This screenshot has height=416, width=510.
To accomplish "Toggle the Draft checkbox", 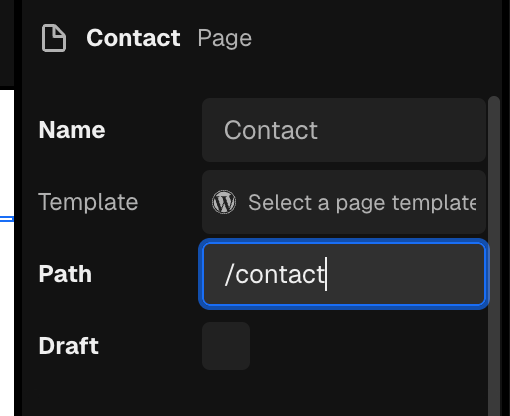I will click(226, 346).
